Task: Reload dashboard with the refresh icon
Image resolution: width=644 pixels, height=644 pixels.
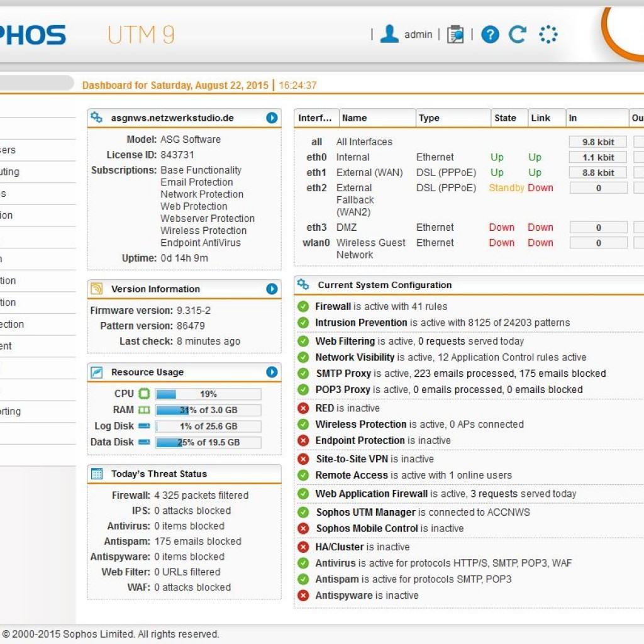Action: (x=517, y=34)
